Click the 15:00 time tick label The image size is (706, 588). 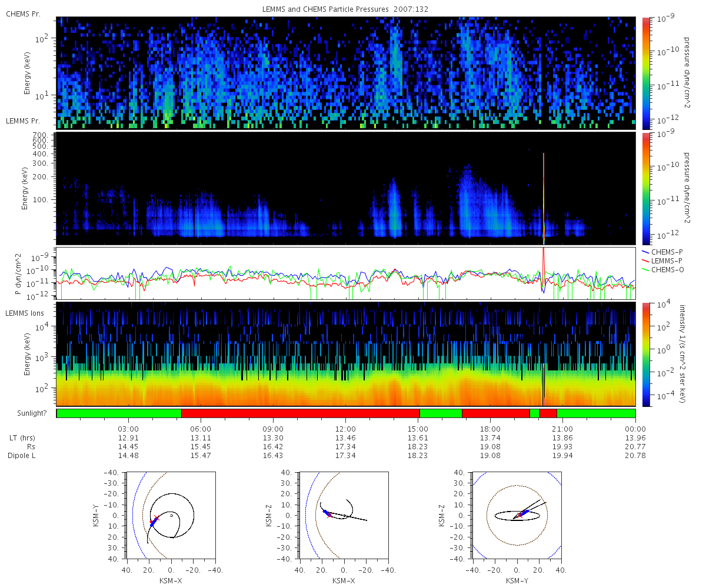pyautogui.click(x=418, y=429)
